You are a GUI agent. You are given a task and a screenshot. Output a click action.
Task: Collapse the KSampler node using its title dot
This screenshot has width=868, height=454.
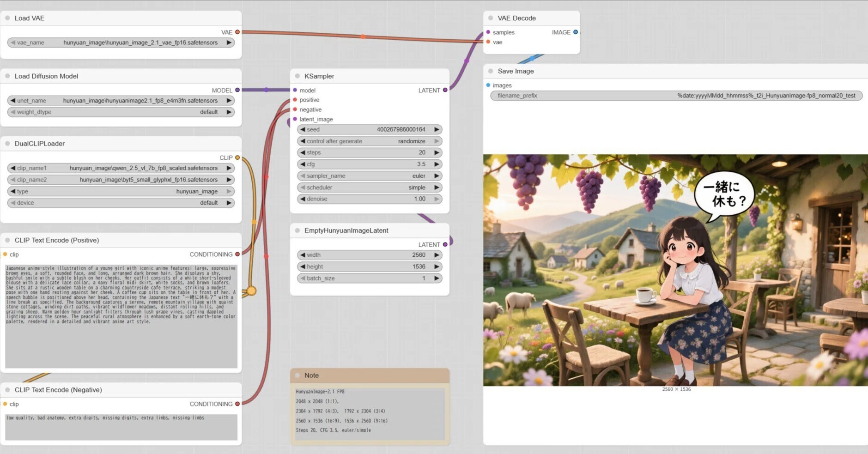[x=297, y=76]
